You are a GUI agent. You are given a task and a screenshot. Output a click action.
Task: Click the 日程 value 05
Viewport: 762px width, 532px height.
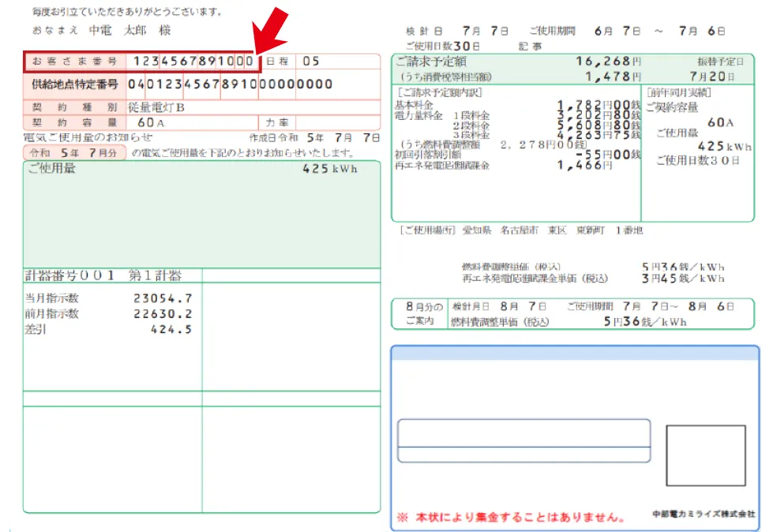pyautogui.click(x=311, y=62)
